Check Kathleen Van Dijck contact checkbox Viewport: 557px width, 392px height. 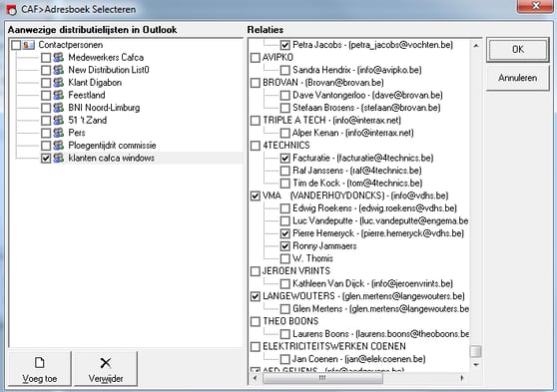(x=284, y=283)
